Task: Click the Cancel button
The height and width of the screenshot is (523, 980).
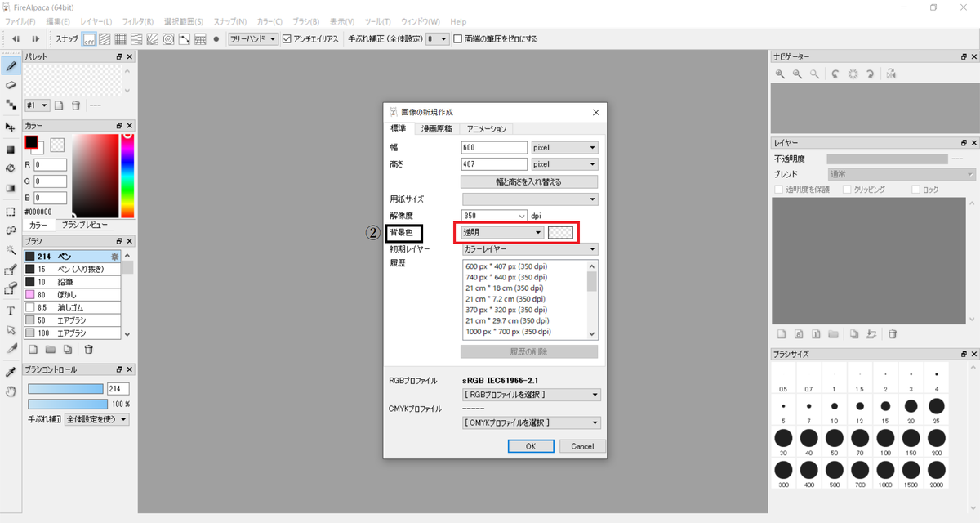Action: coord(582,446)
